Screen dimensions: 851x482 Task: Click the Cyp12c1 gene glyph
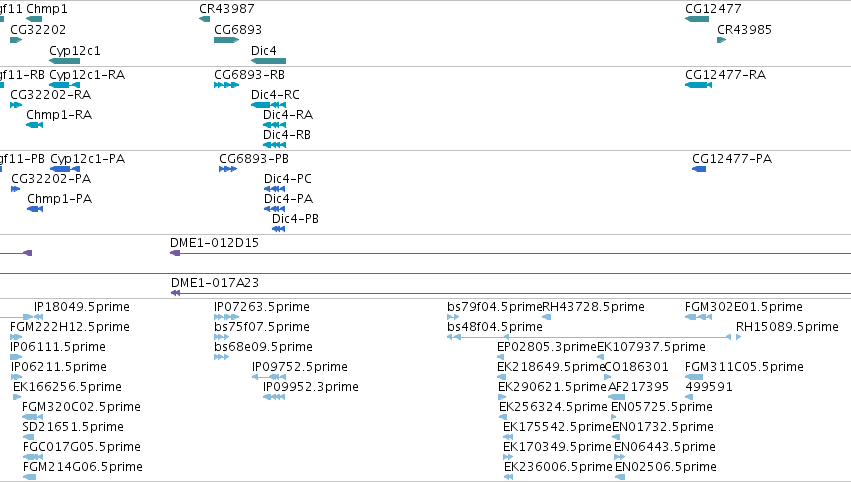(x=65, y=61)
